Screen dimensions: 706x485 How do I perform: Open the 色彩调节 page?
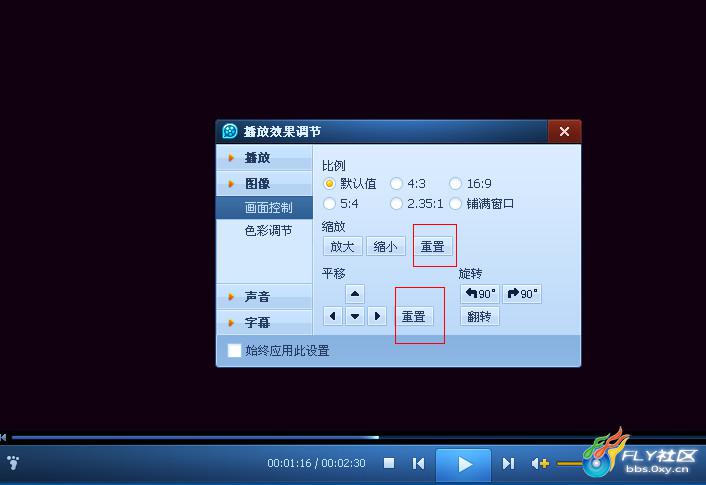(x=268, y=231)
